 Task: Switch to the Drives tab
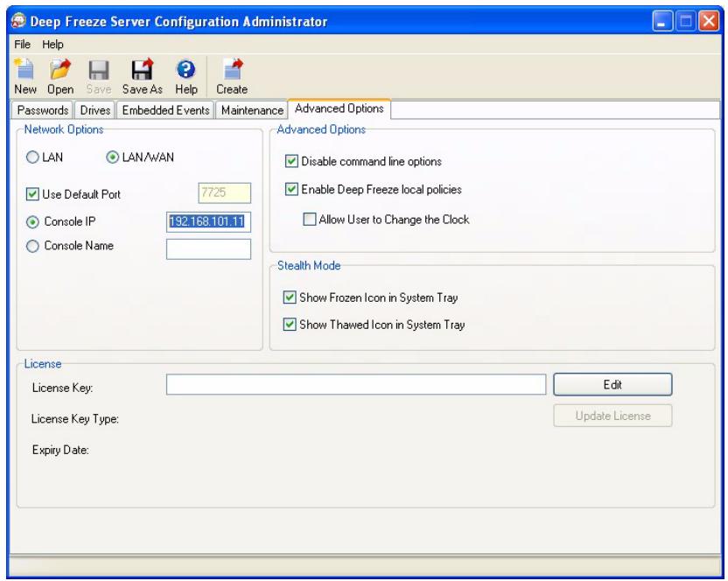coord(94,110)
